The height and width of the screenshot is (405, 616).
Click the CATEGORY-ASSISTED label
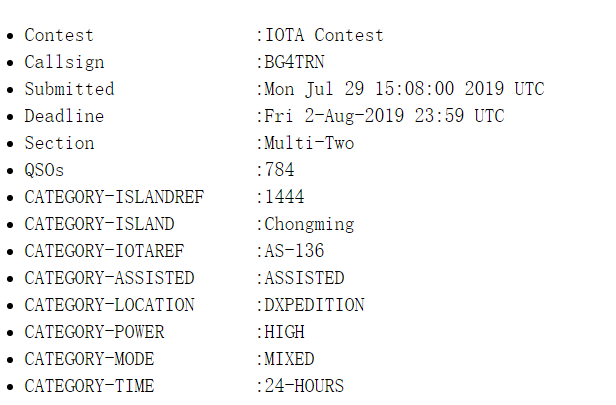(109, 278)
